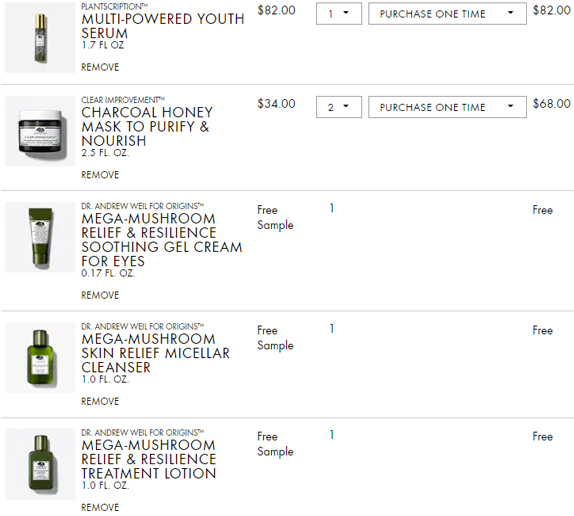Screen dimensions: 574x516
Task: Expand the quantity dropdown for Charcoal Honey Mask
Action: click(339, 107)
